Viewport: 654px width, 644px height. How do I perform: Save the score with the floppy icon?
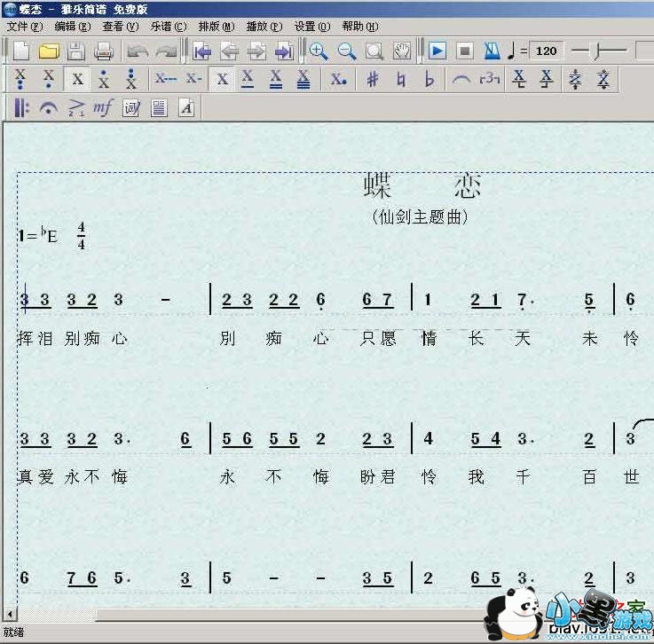76,51
